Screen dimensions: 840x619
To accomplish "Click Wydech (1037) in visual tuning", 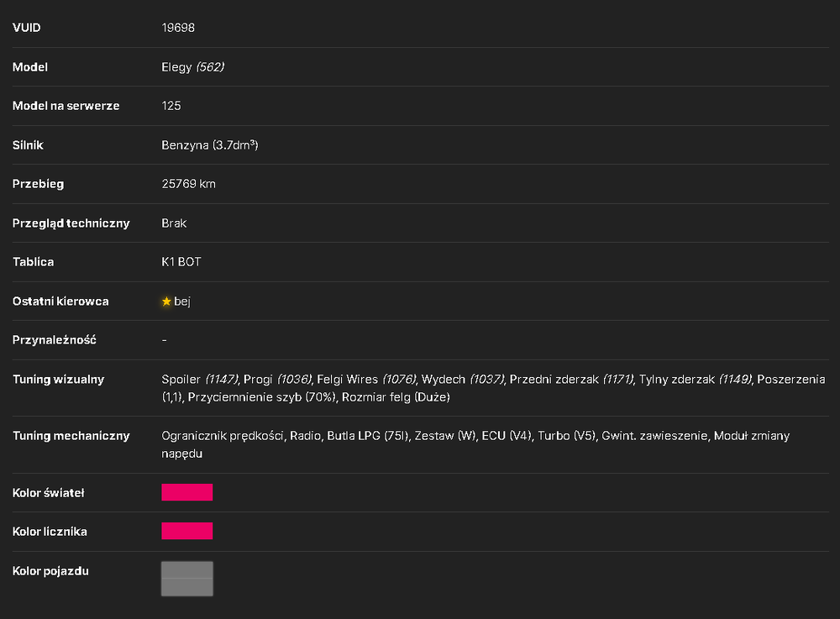I will [462, 380].
